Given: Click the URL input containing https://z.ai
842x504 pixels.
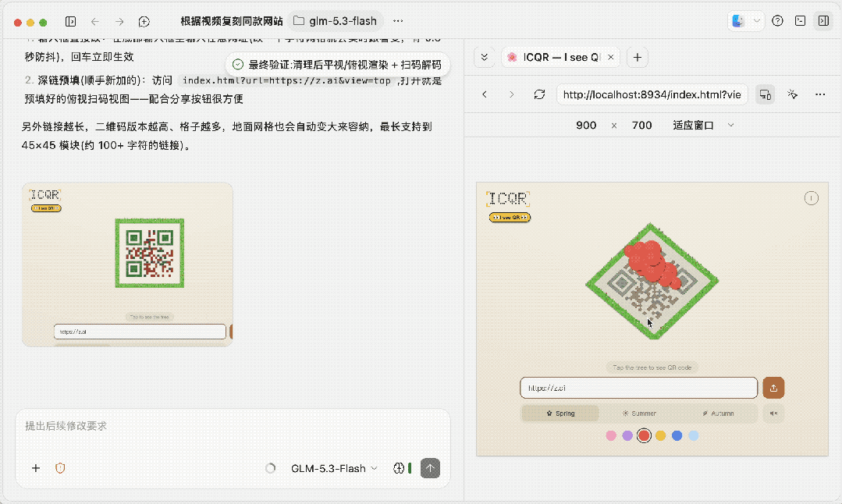Looking at the screenshot, I should [x=638, y=388].
